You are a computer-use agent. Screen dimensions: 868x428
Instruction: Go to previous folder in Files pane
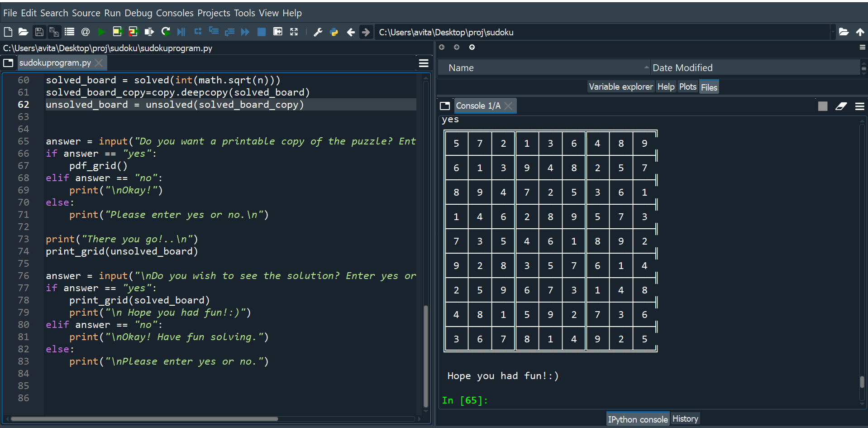click(x=442, y=47)
